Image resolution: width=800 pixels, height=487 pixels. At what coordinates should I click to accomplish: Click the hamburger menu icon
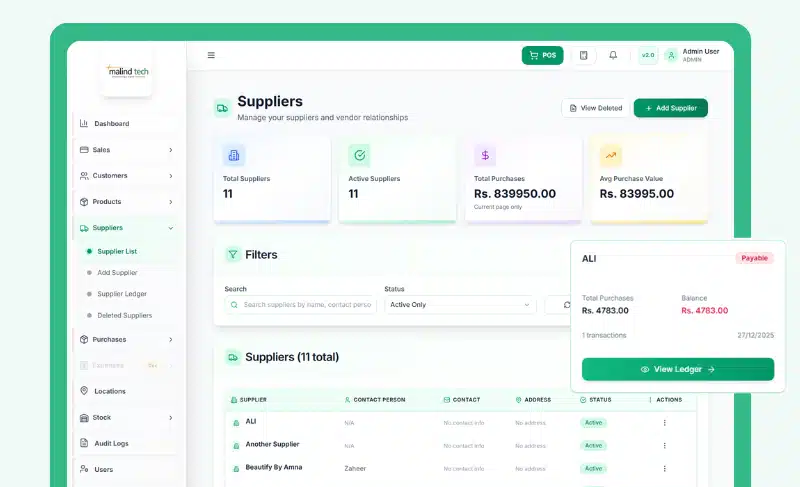click(211, 55)
